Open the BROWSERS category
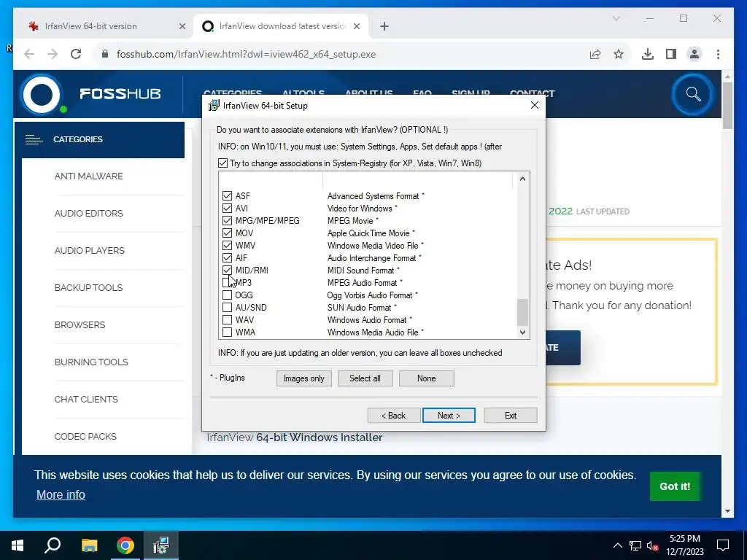Screen dimensions: 747x560 [x=80, y=324]
